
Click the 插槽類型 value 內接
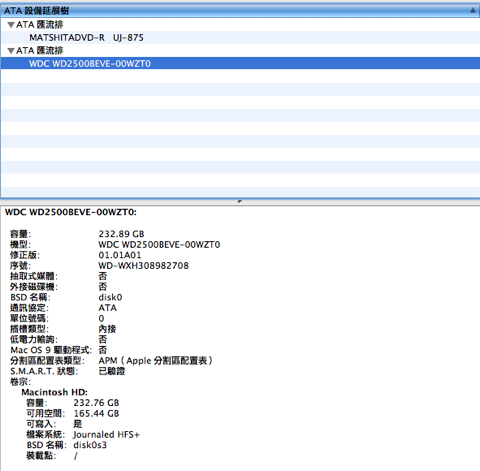107,329
